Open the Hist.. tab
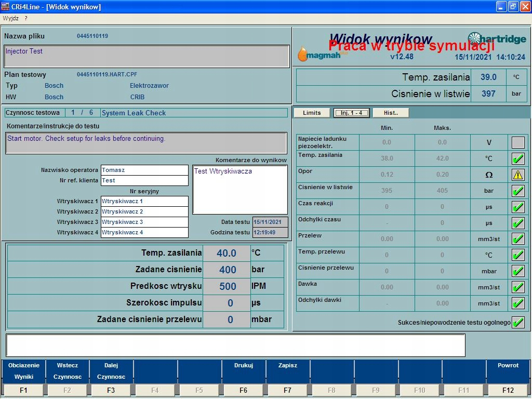This screenshot has height=399, width=532. [x=391, y=113]
